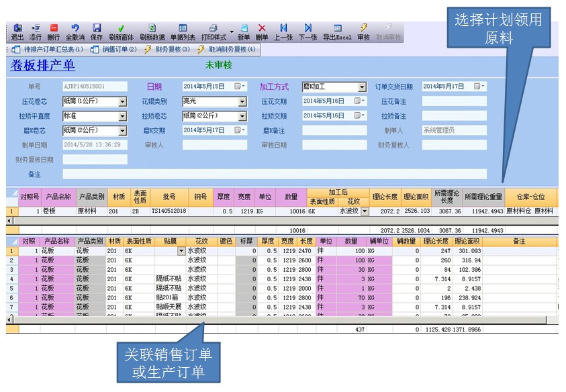
Task: Expand the 加工方式 combo box
Action: pyautogui.click(x=362, y=87)
